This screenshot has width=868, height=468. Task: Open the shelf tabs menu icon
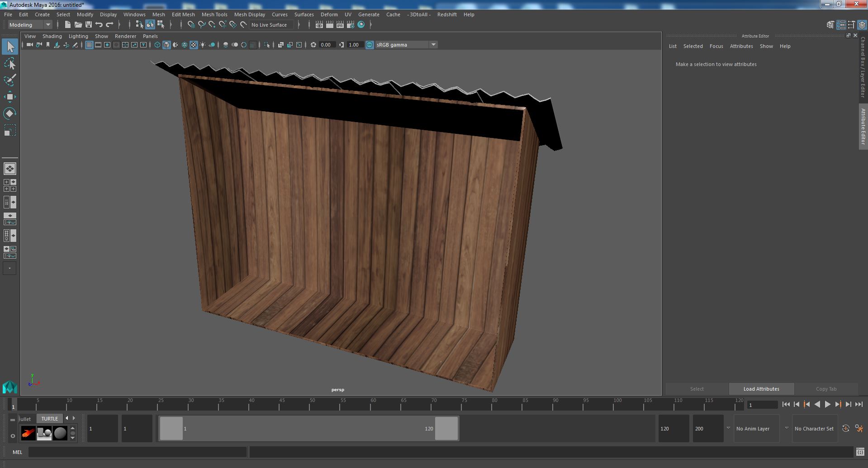13,420
